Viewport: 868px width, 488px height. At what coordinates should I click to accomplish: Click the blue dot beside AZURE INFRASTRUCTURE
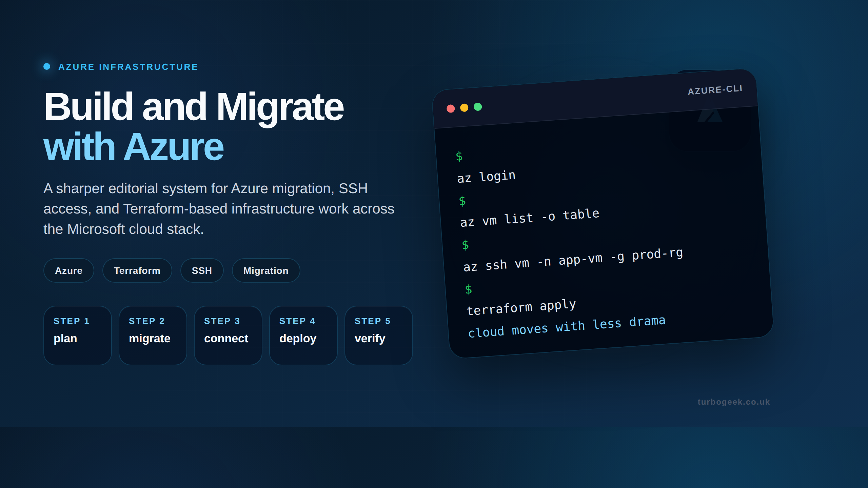point(46,66)
